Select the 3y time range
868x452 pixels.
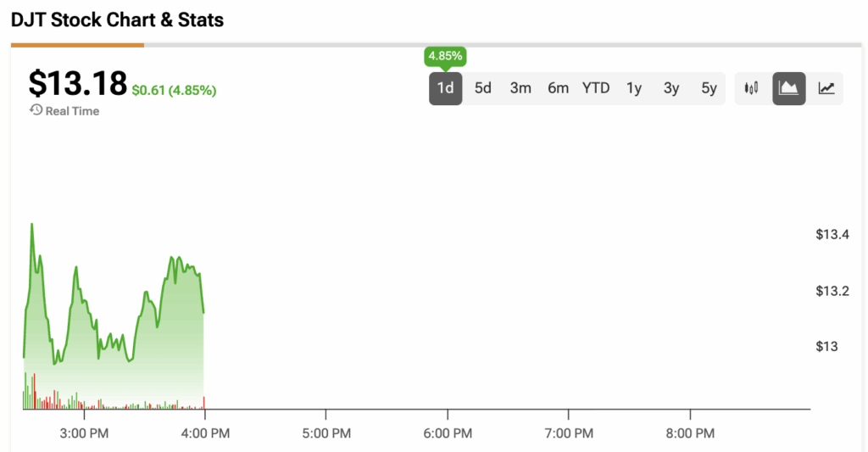click(x=671, y=88)
